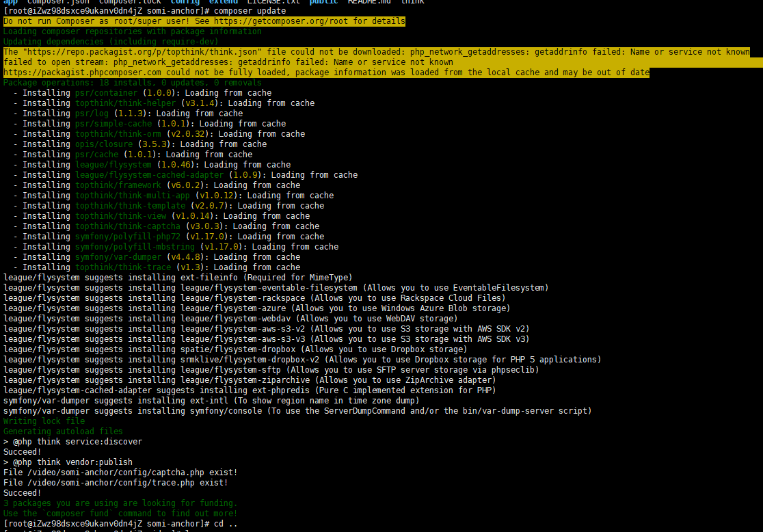Click the ext-intl suggestion line

coord(212,400)
